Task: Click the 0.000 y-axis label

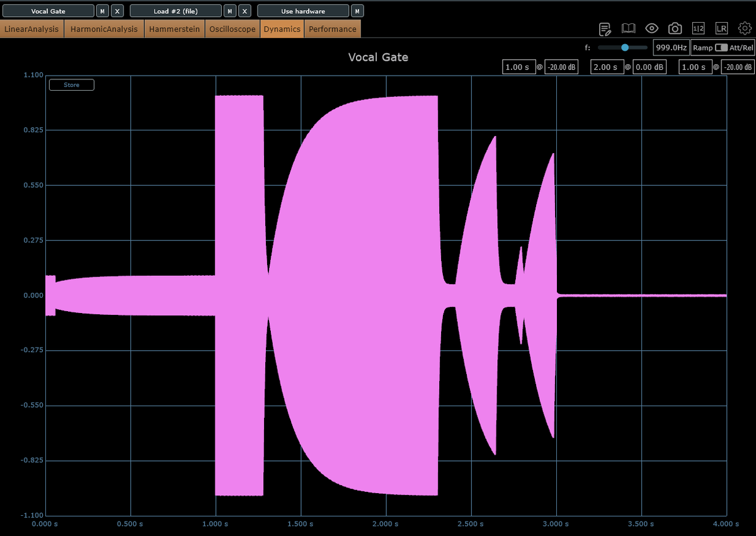Action: pos(33,295)
